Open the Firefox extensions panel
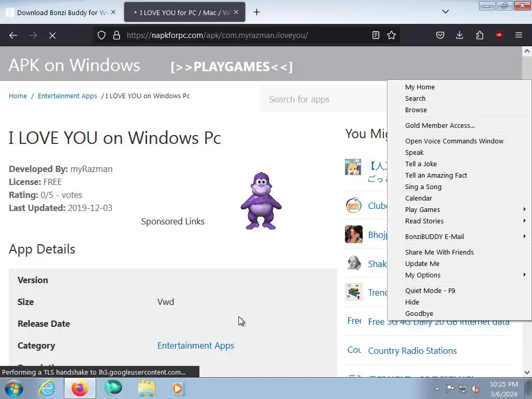This screenshot has height=399, width=532. [x=480, y=35]
